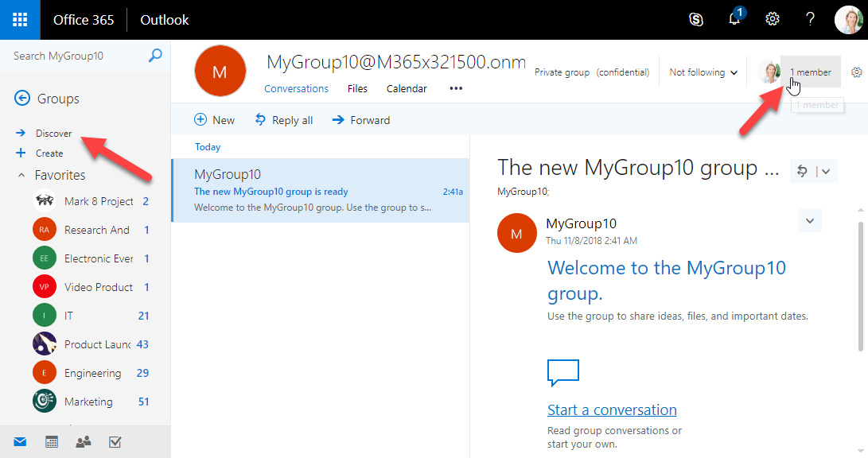Expand the message options chevron
Image resolution: width=868 pixels, height=458 pixels.
(809, 220)
